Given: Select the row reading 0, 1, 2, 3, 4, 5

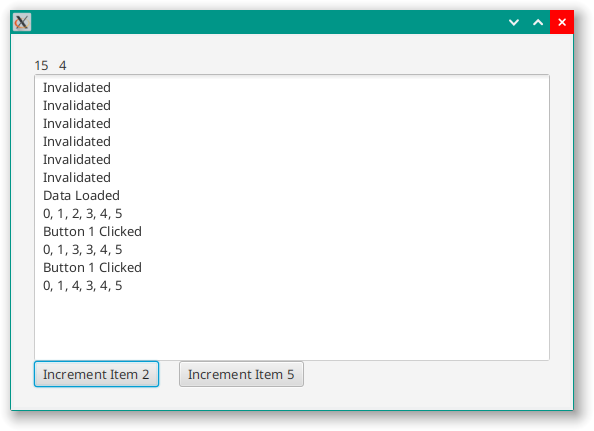Looking at the screenshot, I should pyautogui.click(x=292, y=214).
